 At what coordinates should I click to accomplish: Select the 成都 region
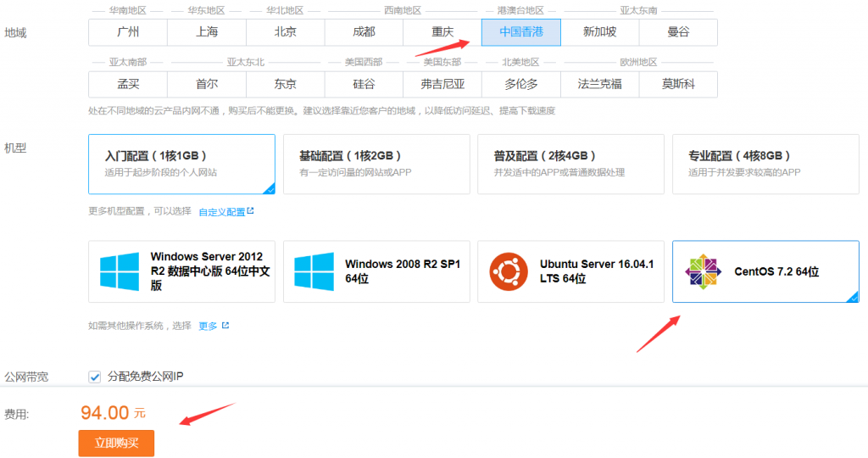click(x=364, y=32)
